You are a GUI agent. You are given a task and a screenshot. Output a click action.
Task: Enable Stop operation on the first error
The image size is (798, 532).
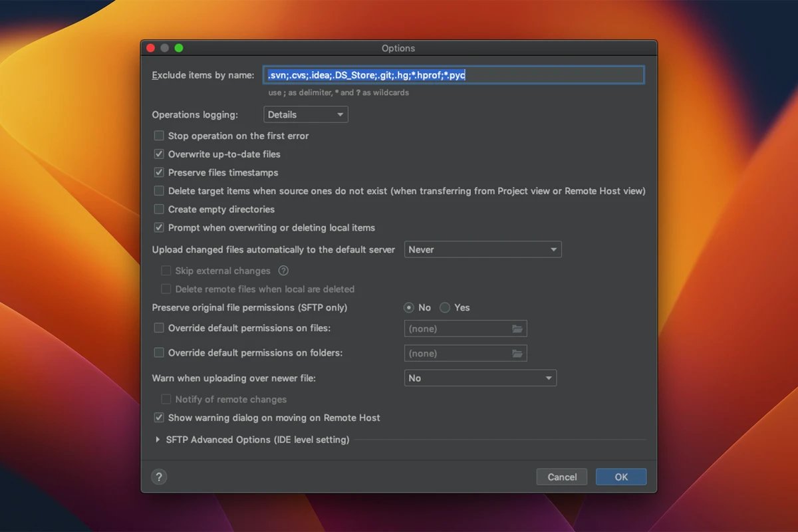pyautogui.click(x=159, y=136)
